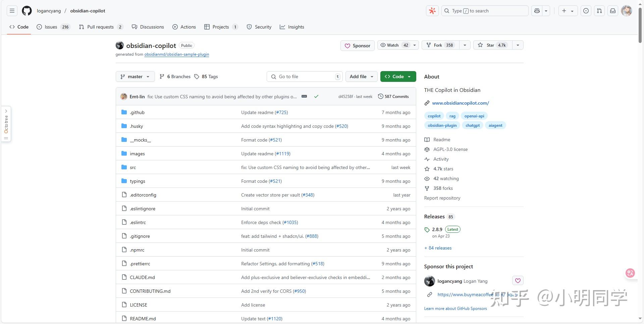Screen dimensions: 644x324
Task: Open the hamburger navigation menu
Action: (12, 11)
